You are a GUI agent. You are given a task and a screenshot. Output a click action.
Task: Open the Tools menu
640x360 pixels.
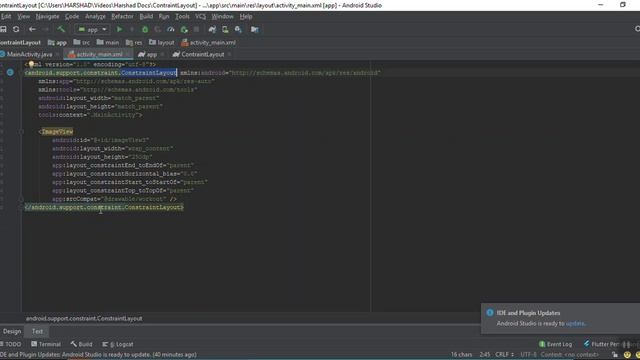[x=182, y=17]
